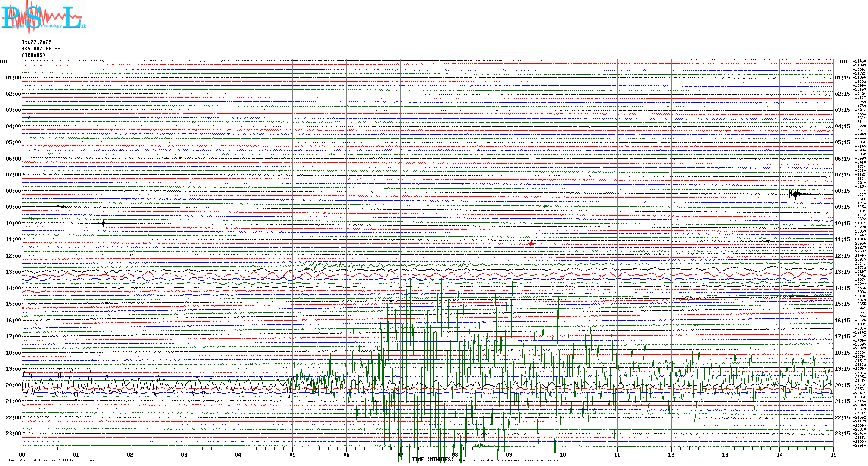
Task: Click the TIME (MINUTES) axis title
Action: 433,460
